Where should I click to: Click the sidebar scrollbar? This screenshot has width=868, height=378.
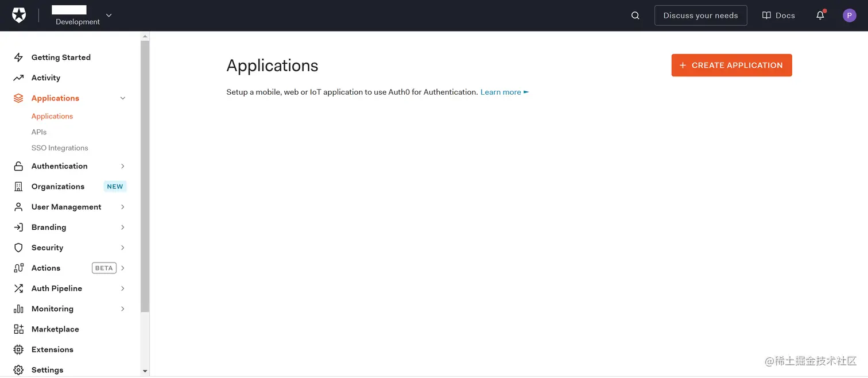pyautogui.click(x=145, y=172)
